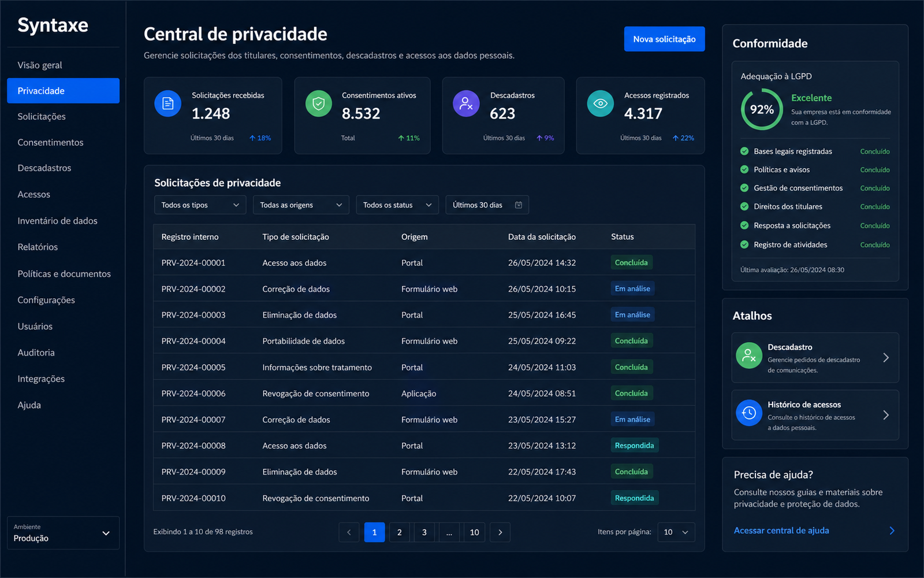Open the Todos os status dropdown
924x578 pixels.
pos(397,205)
